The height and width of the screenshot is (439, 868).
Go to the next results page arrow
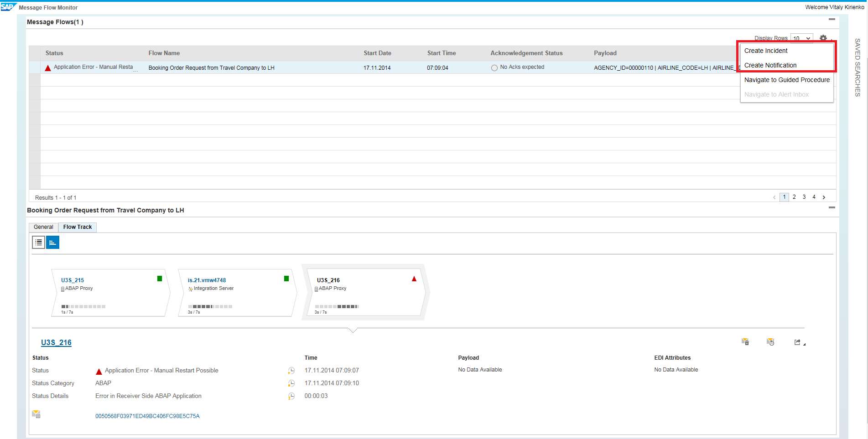click(824, 197)
